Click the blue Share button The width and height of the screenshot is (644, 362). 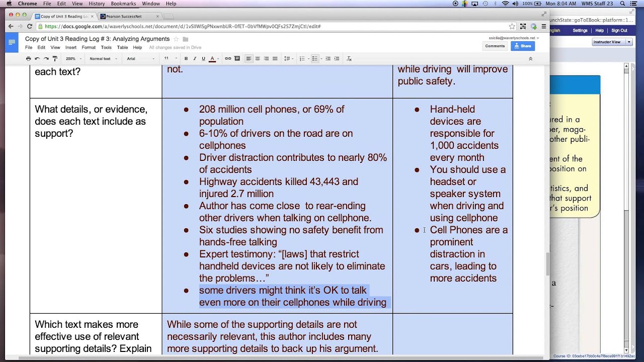point(523,46)
